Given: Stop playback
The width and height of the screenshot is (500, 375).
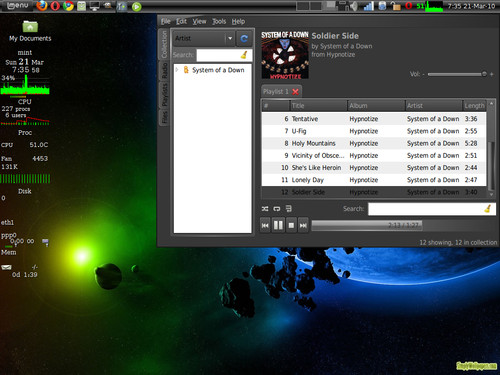Looking at the screenshot, I should pyautogui.click(x=291, y=226).
